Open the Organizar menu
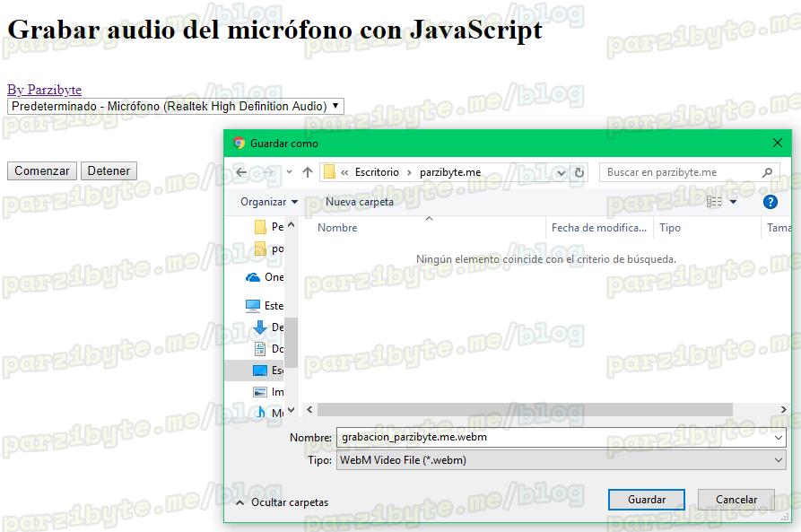 click(x=269, y=202)
